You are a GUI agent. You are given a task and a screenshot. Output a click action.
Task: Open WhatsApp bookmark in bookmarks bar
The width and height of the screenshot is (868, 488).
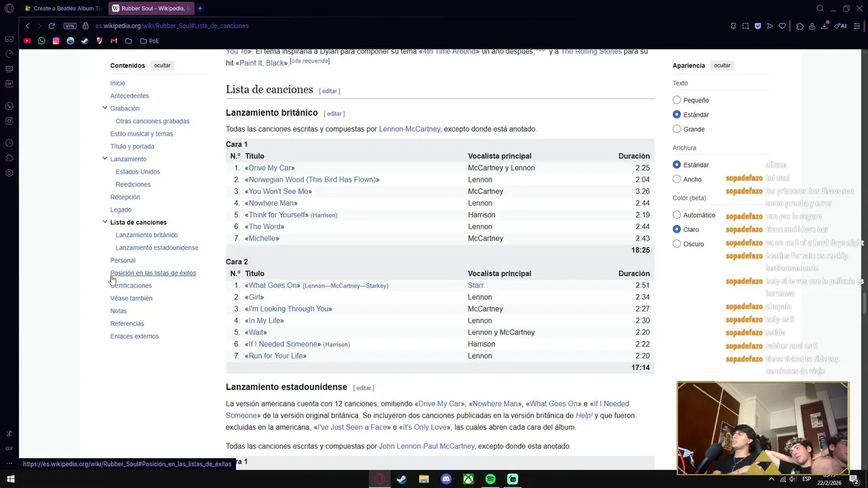(x=41, y=41)
